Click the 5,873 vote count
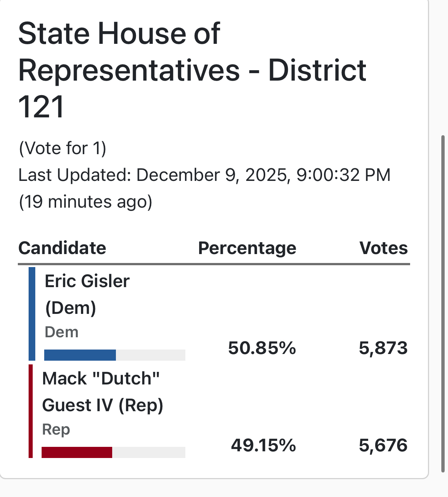This screenshot has width=448, height=497. 383,348
